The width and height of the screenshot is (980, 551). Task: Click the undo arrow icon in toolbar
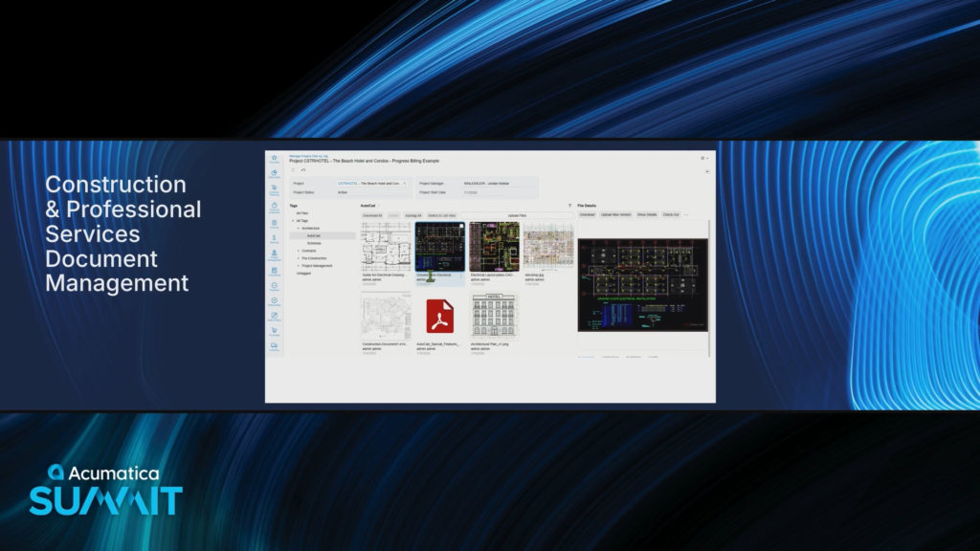pos(303,170)
